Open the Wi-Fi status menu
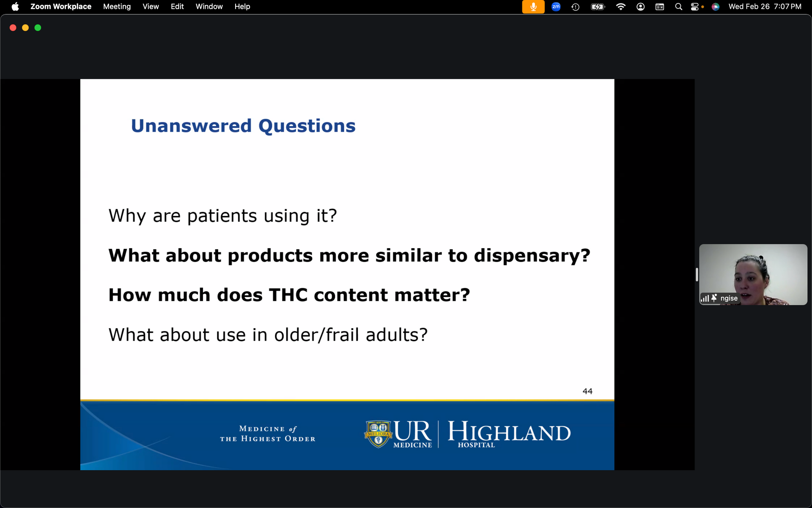812x508 pixels. pyautogui.click(x=620, y=7)
